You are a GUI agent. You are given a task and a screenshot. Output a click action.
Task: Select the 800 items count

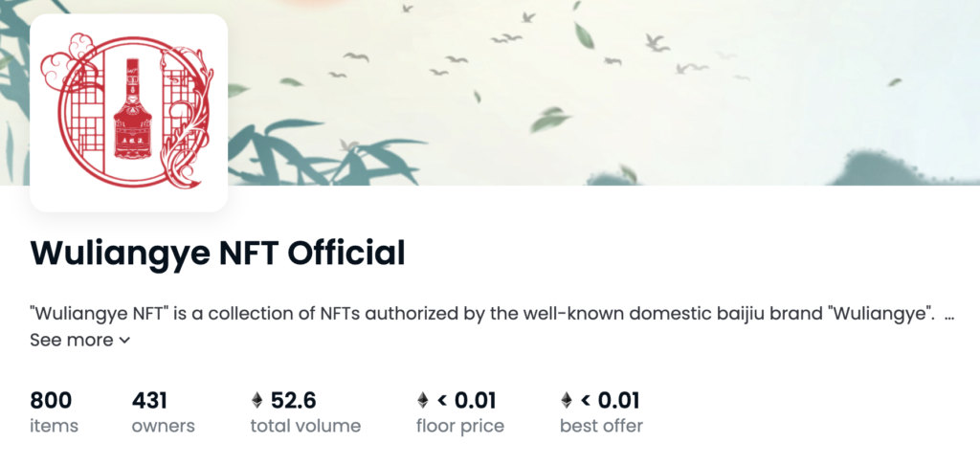pyautogui.click(x=51, y=400)
